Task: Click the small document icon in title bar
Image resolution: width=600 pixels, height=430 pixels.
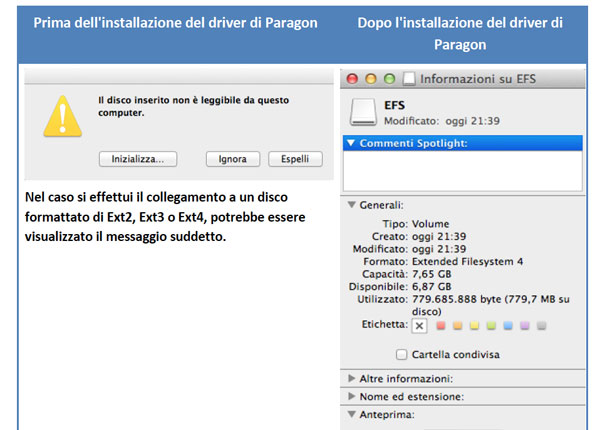Action: [x=409, y=79]
